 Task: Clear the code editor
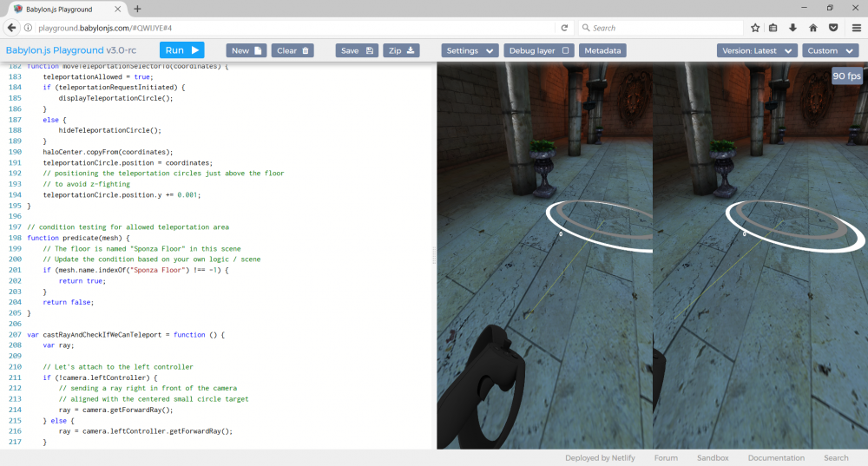tap(293, 50)
